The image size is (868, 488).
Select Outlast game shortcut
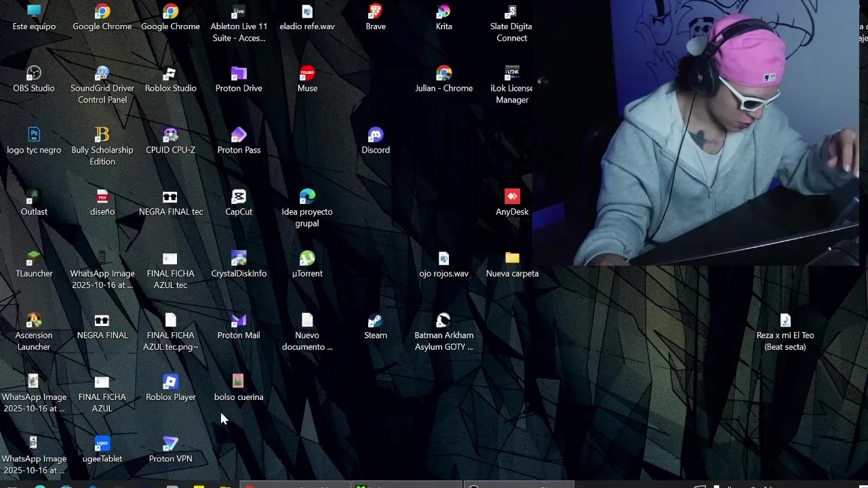(x=34, y=203)
